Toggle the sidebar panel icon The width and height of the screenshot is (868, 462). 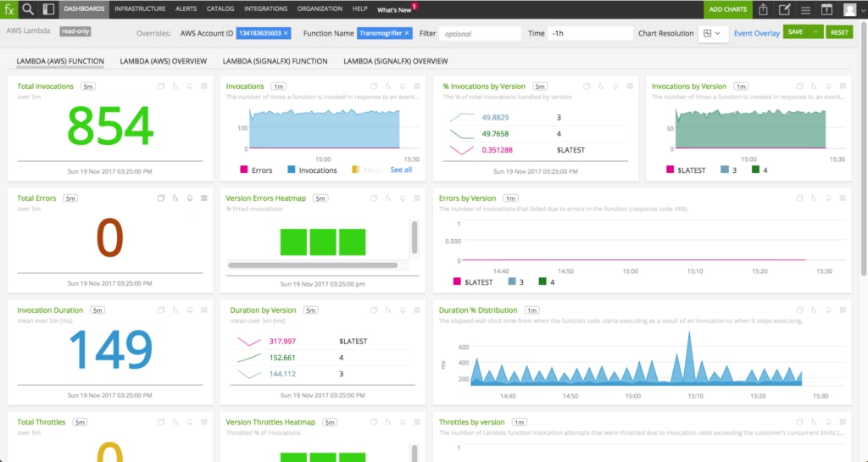pos(48,8)
